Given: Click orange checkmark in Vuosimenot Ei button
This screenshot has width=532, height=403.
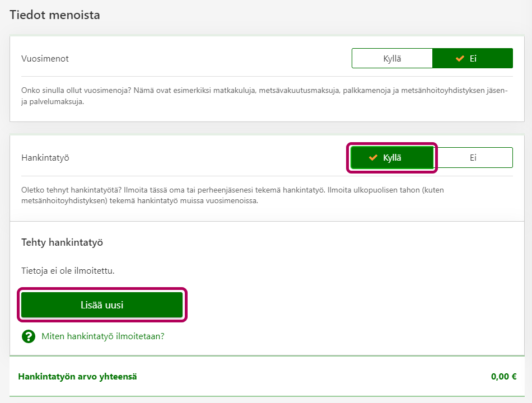Looking at the screenshot, I should (460, 58).
